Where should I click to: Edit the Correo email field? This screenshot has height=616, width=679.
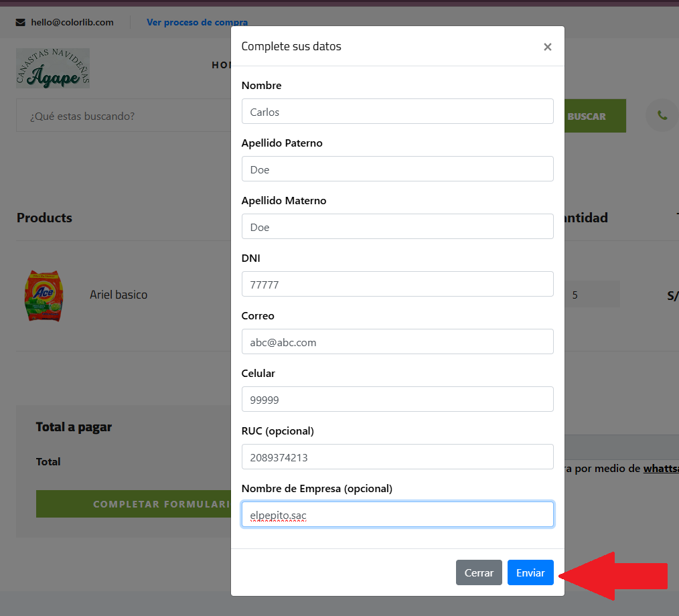tap(397, 342)
